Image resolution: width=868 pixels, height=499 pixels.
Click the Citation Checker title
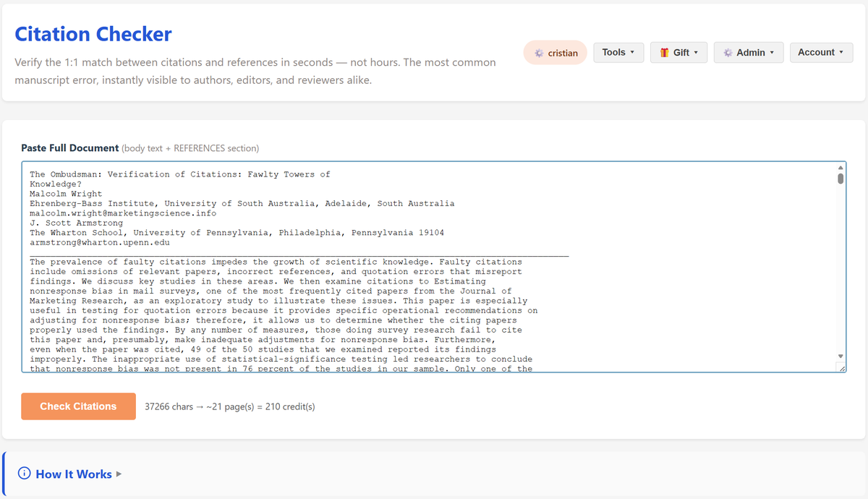pyautogui.click(x=93, y=34)
